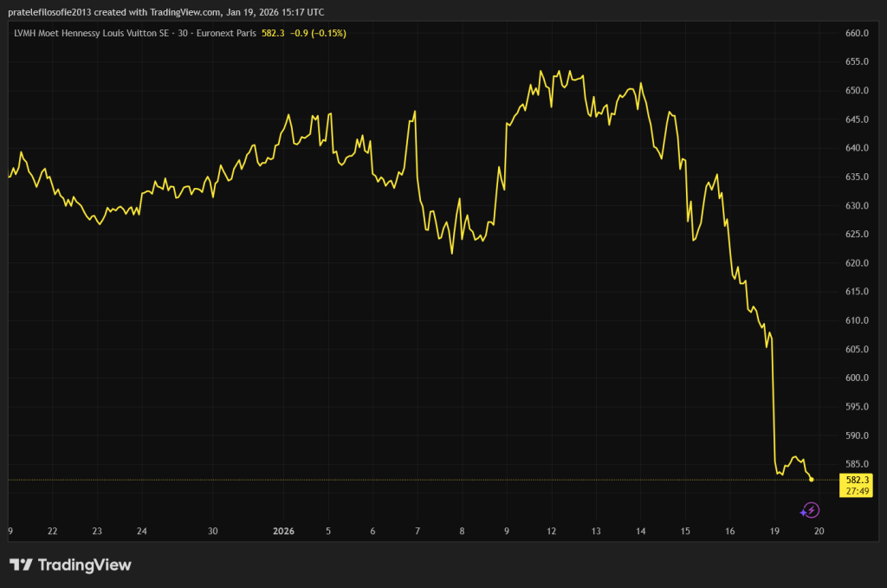887x588 pixels.
Task: Click the 585.0 price scale label
Action: click(856, 464)
